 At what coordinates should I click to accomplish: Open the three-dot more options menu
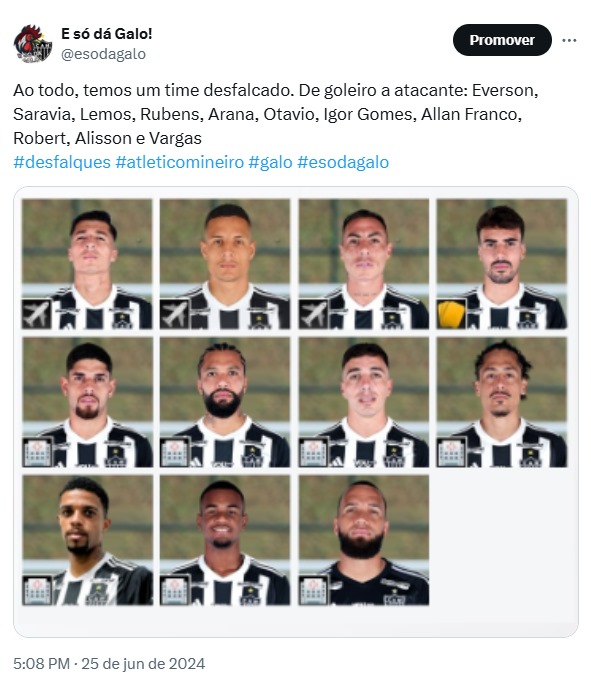569,40
